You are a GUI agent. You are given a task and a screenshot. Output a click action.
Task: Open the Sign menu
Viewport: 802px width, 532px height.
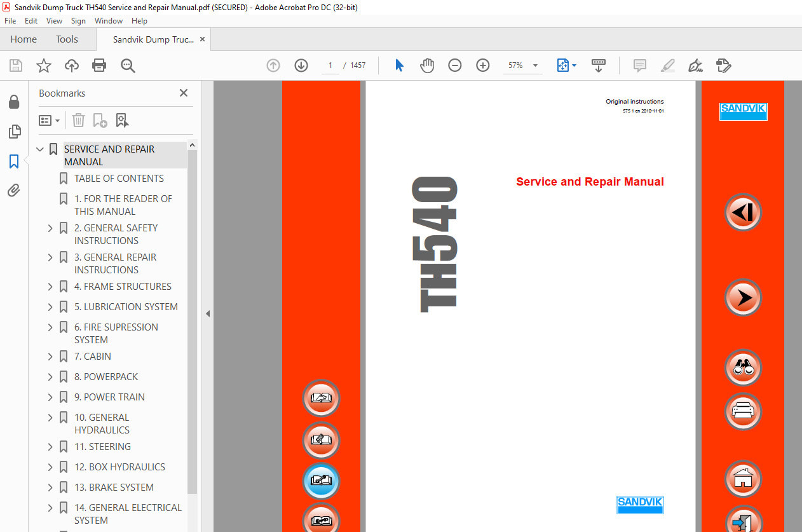78,21
